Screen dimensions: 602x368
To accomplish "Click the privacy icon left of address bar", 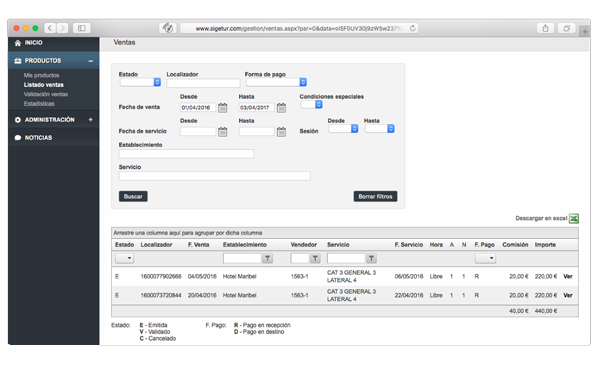I will tap(168, 28).
